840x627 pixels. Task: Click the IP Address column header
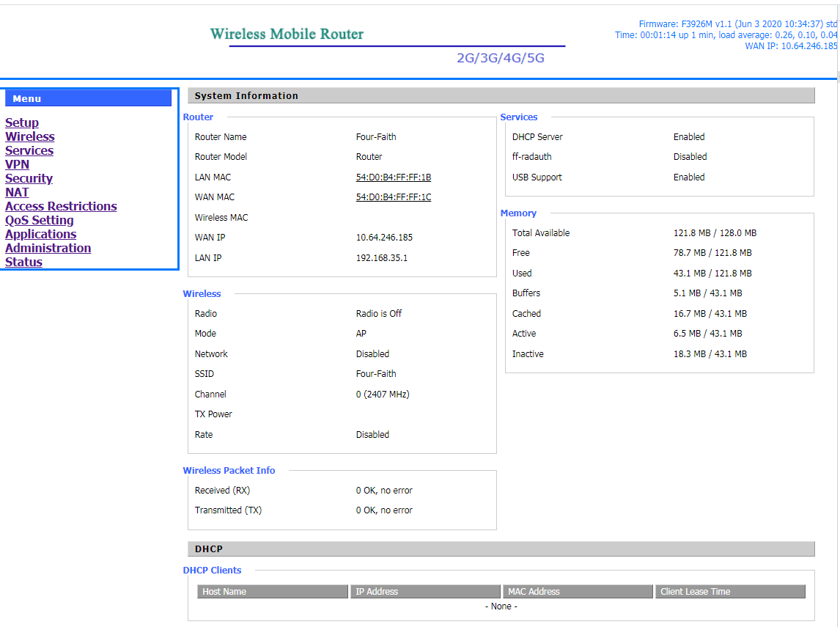pos(425,592)
